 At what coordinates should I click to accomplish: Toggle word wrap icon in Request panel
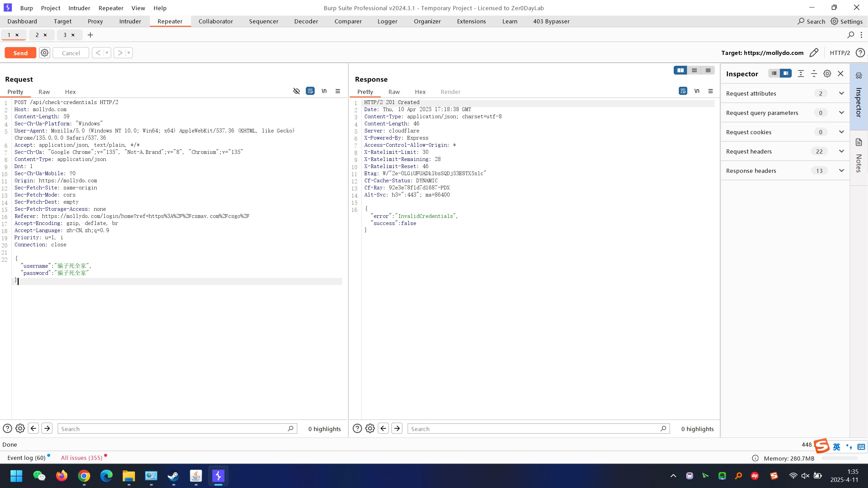310,91
